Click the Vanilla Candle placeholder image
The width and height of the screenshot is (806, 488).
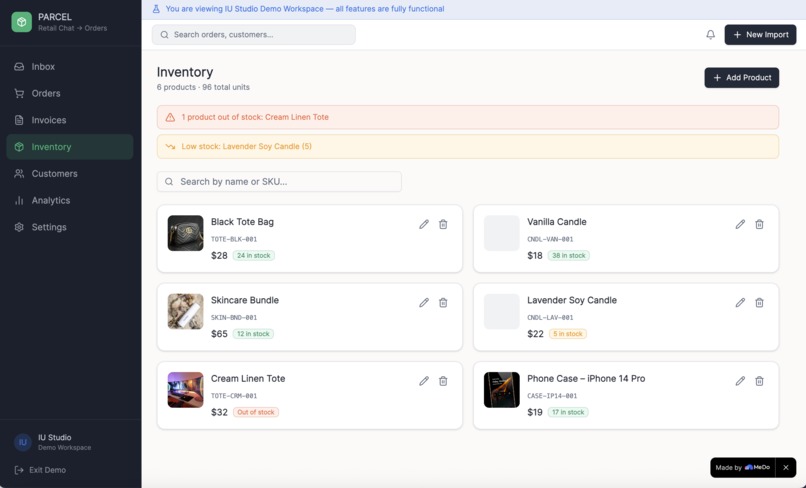502,233
